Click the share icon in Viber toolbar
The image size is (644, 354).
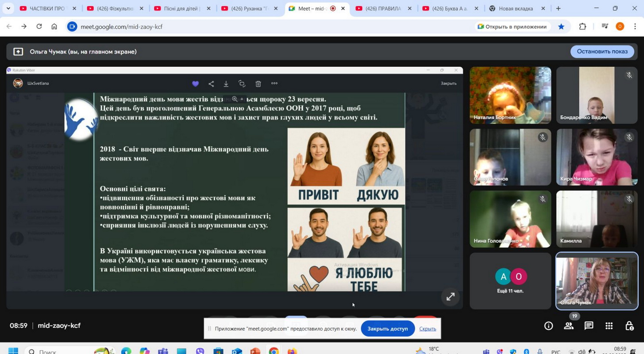click(211, 84)
